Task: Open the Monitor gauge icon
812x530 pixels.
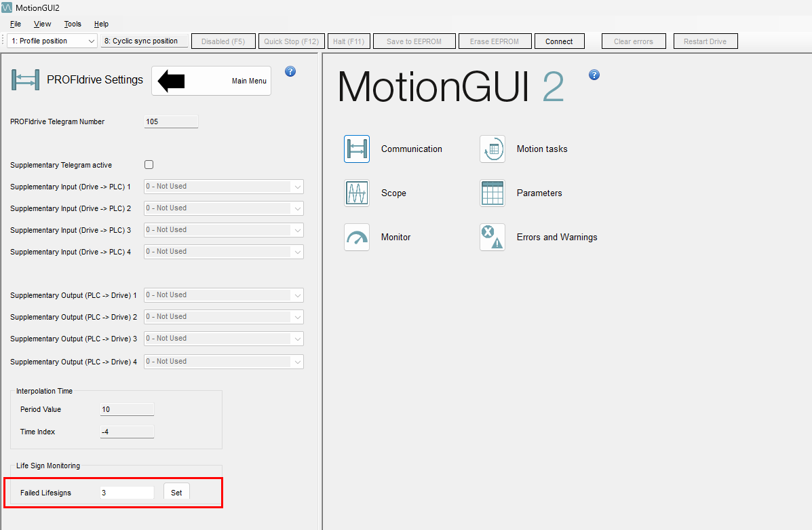Action: pyautogui.click(x=357, y=238)
